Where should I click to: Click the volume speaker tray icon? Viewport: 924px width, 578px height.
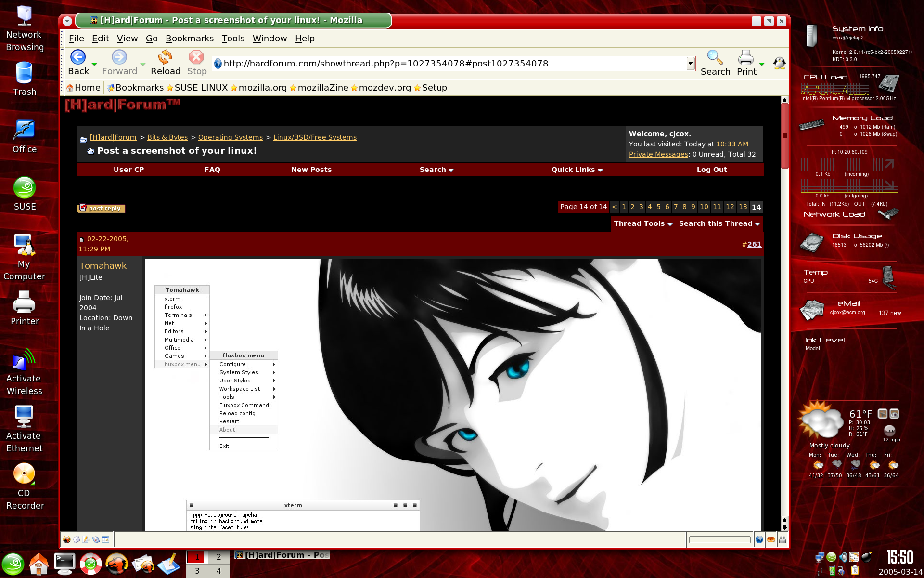pos(843,557)
